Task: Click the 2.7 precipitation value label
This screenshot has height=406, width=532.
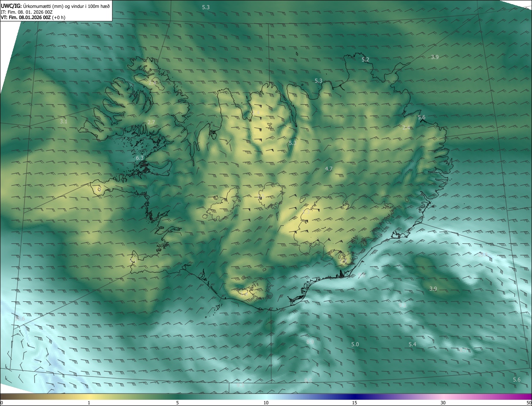Action: coord(151,122)
